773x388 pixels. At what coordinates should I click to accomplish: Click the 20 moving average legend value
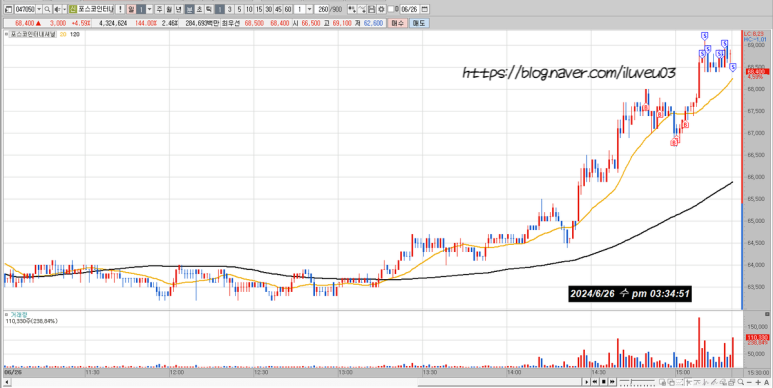coord(63,34)
